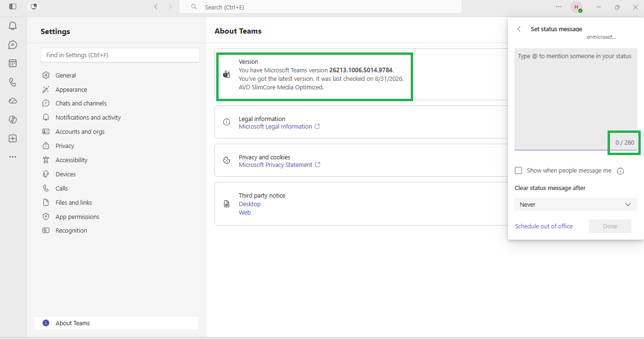Screen dimensions: 644x339
Task: Click info icon beside Show when people message me
Action: (620, 171)
